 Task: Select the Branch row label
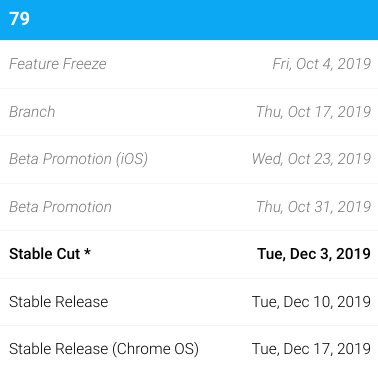click(32, 112)
